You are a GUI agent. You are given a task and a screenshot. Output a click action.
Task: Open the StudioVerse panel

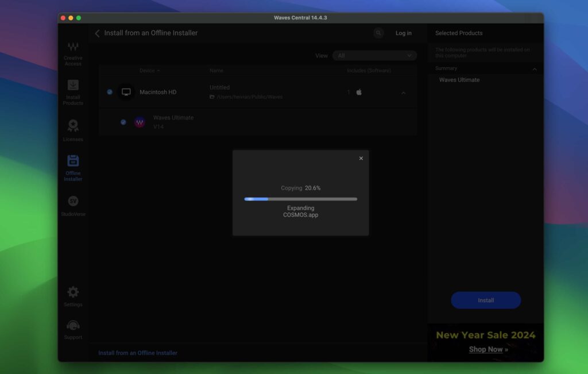point(73,204)
